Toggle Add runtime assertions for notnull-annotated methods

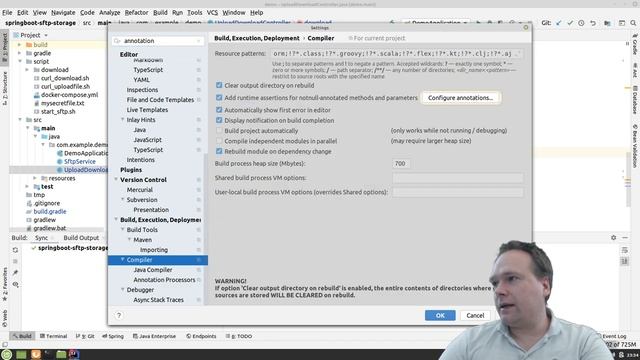[219, 98]
